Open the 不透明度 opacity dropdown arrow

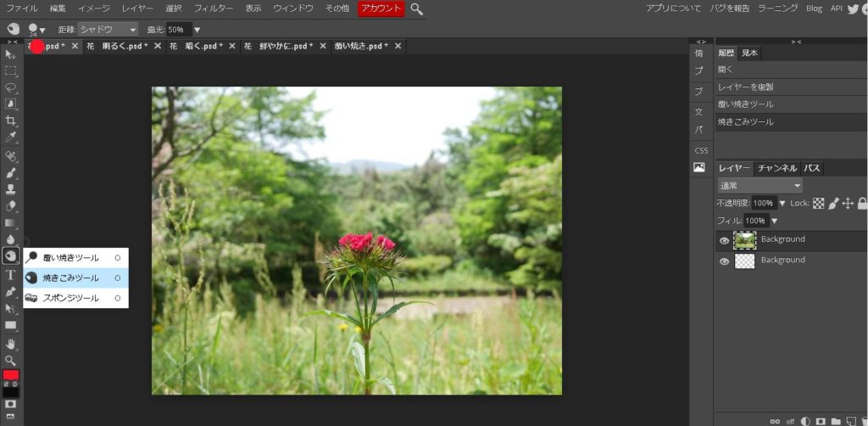coord(782,204)
